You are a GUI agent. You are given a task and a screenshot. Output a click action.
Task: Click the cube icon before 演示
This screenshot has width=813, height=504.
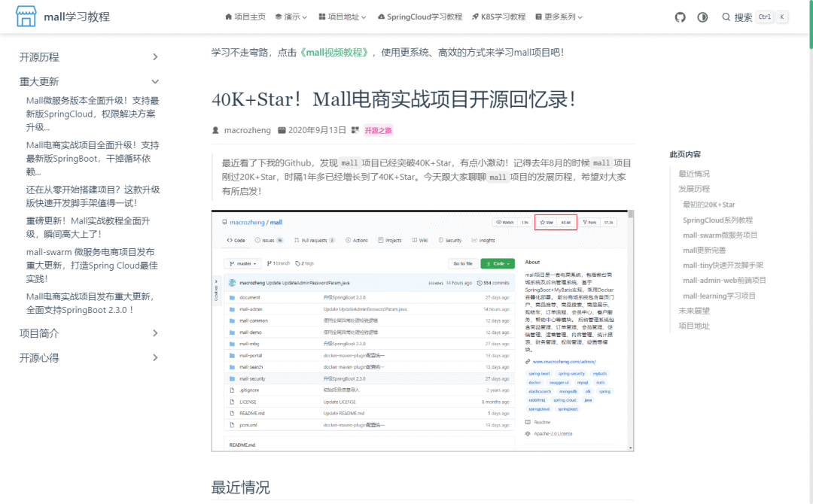click(x=279, y=17)
